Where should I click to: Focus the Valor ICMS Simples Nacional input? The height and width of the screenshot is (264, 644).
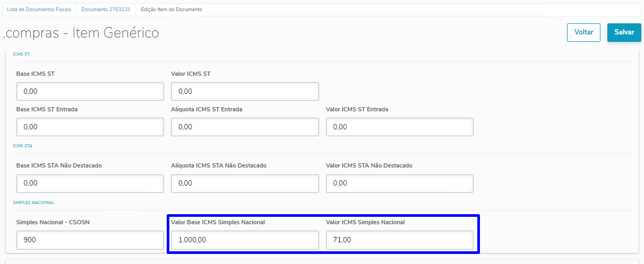(399, 240)
